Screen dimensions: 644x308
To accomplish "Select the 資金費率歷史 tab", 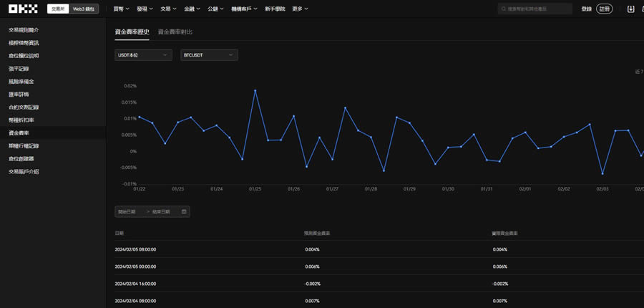I will pyautogui.click(x=132, y=32).
